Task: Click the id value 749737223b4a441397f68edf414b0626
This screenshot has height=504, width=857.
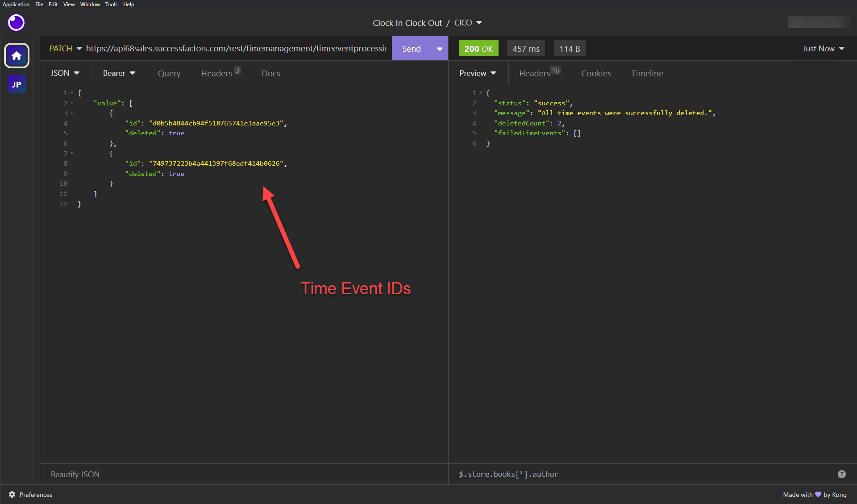Action: 216,163
